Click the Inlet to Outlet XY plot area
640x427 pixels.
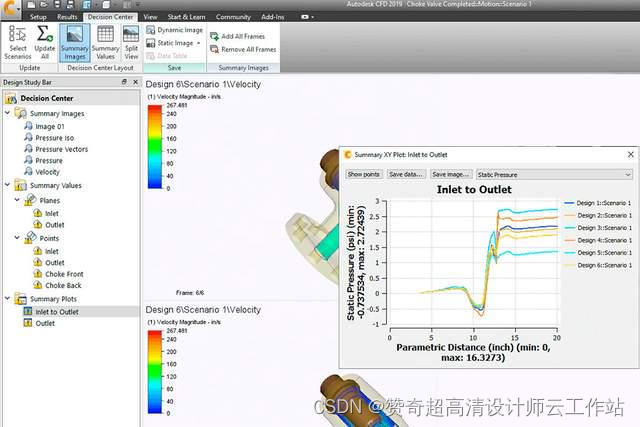click(473, 262)
